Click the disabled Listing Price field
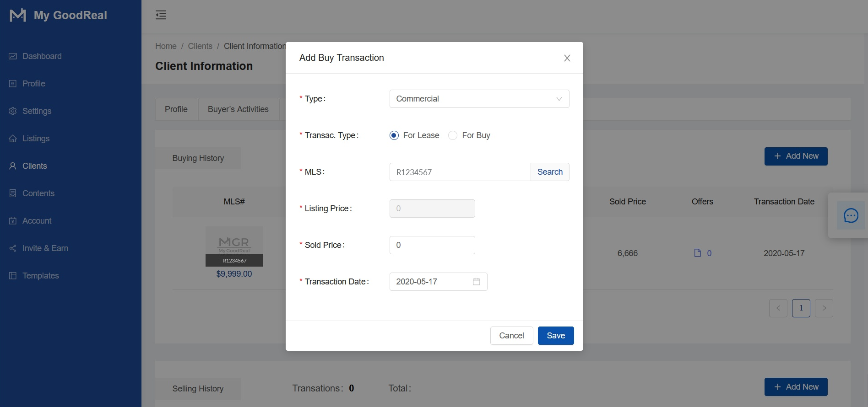Image resolution: width=868 pixels, height=407 pixels. (432, 209)
